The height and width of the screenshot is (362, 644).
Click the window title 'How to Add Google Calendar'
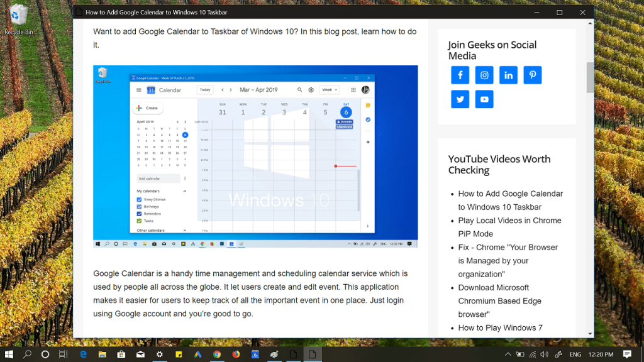tap(156, 13)
